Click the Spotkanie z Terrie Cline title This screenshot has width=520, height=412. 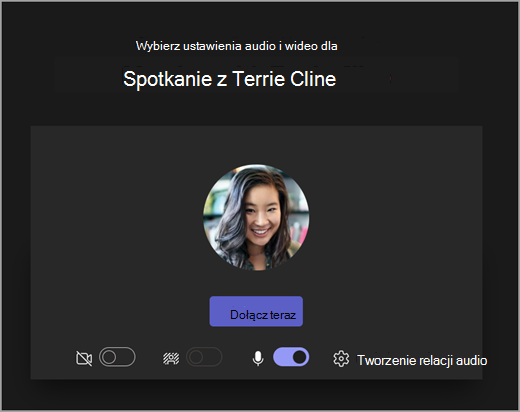click(x=230, y=79)
